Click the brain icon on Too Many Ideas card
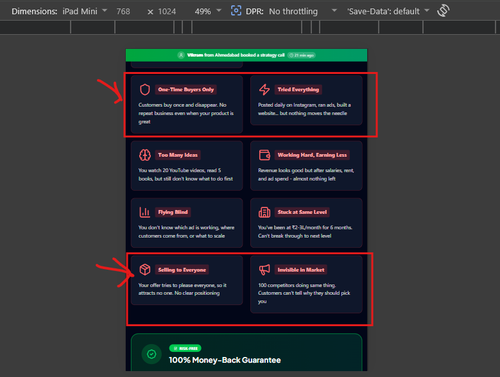This screenshot has width=500, height=377. tap(145, 155)
